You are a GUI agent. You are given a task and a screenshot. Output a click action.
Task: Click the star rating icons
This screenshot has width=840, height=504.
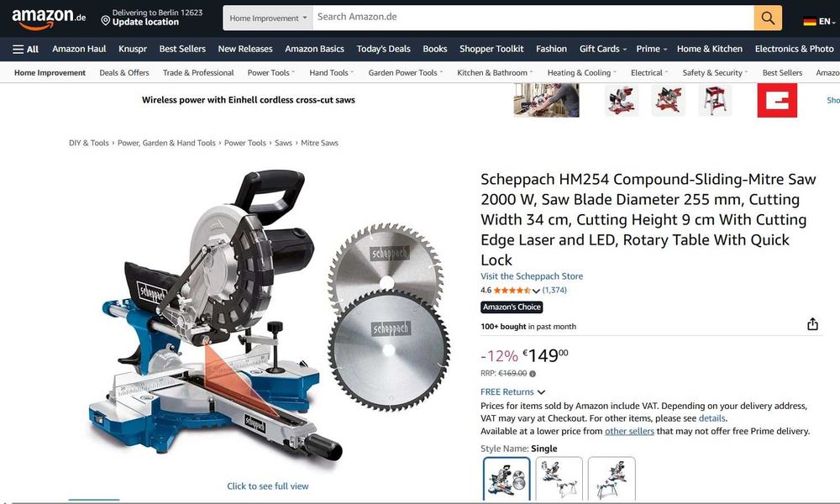click(x=512, y=291)
